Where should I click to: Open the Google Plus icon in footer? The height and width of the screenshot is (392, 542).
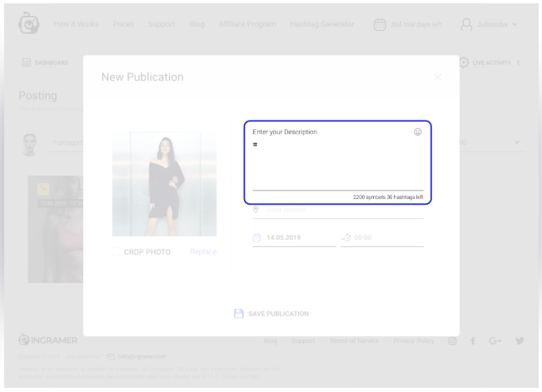tap(495, 341)
